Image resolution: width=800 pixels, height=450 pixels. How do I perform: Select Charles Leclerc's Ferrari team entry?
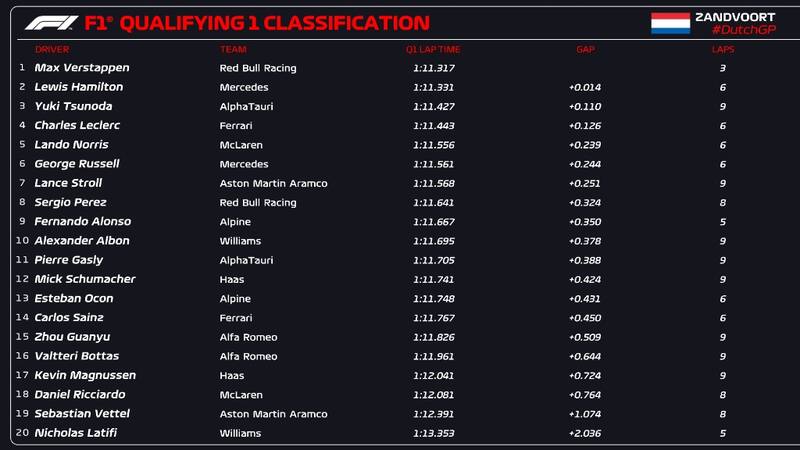coord(236,125)
